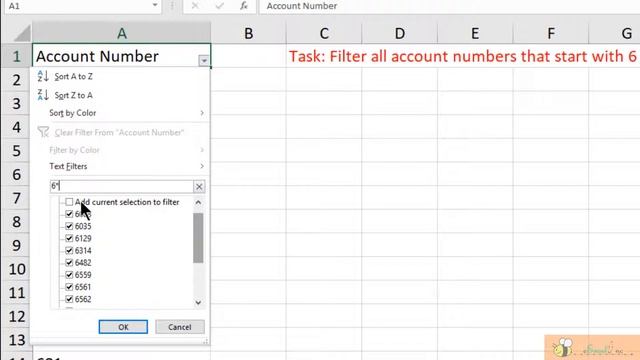640x360 pixels.
Task: Click the filter search input field
Action: 122,187
